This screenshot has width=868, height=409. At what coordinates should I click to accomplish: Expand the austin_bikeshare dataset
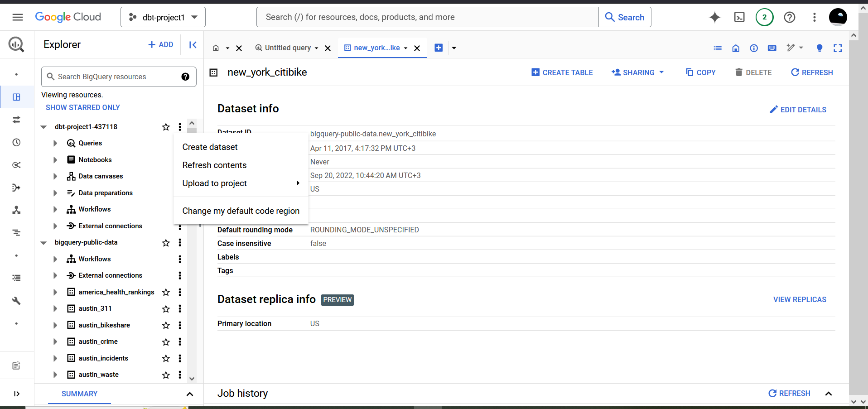pyautogui.click(x=55, y=325)
